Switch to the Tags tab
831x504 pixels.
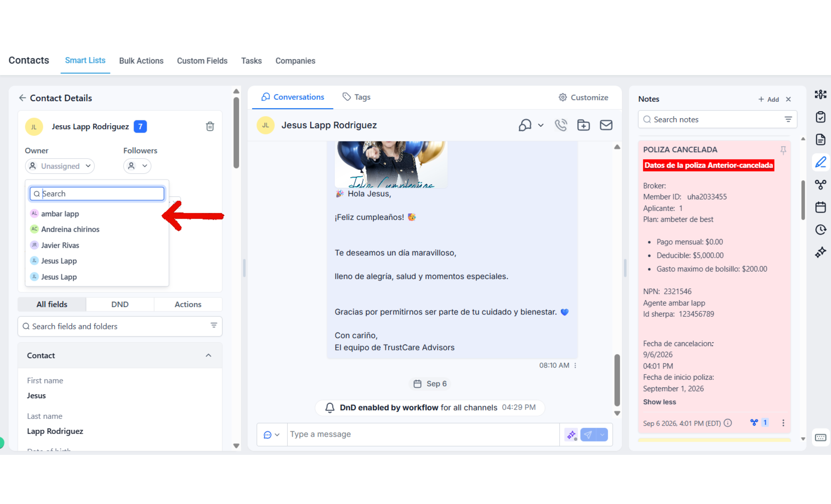coord(356,97)
